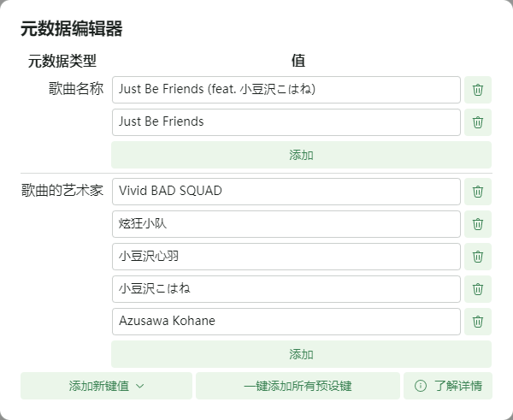Viewport: 513px width, 420px height.
Task: Delete the '小豆沢心羽' artist value
Action: point(478,257)
